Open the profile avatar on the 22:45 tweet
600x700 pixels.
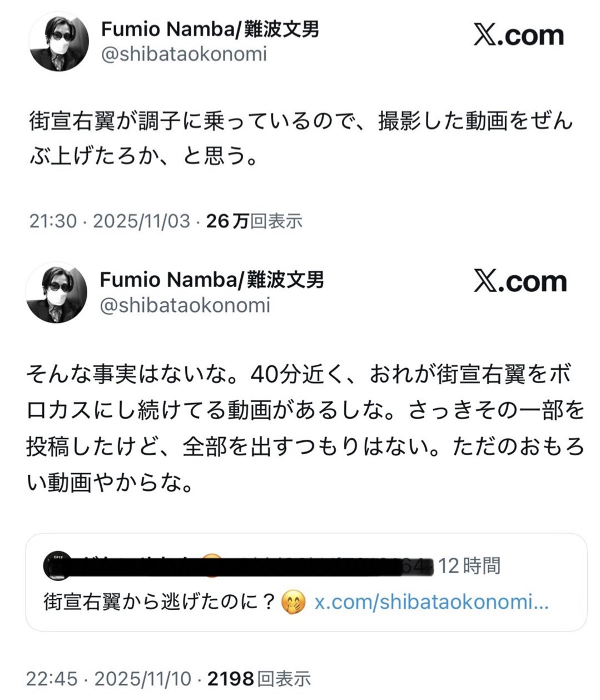coord(57,292)
